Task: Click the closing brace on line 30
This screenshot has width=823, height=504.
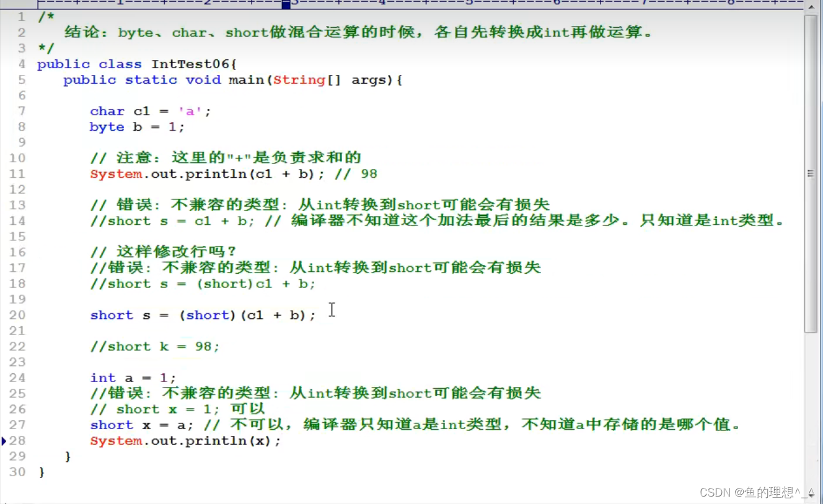Action: (42, 472)
